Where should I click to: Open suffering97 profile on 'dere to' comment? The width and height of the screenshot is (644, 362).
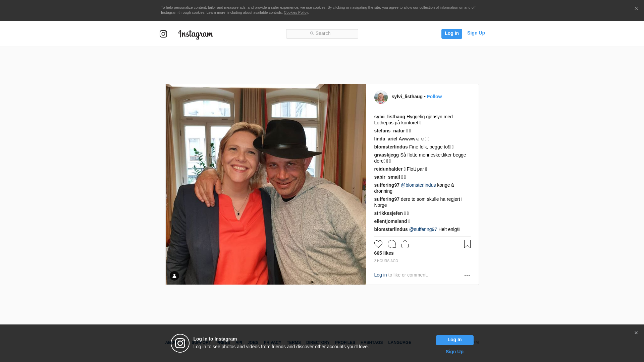tap(387, 199)
